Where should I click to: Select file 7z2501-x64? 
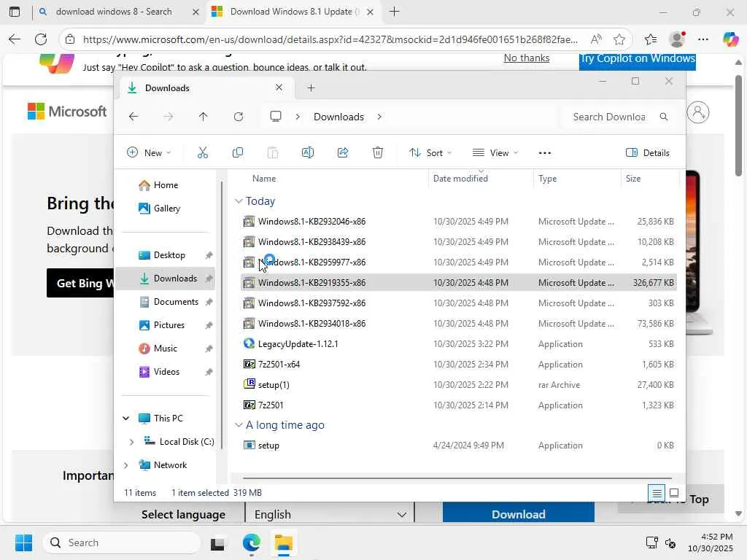pos(279,365)
